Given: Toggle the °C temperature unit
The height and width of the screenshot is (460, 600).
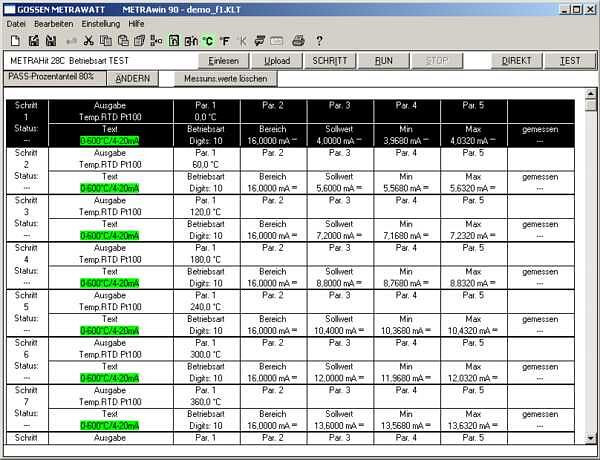Looking at the screenshot, I should click(x=207, y=40).
